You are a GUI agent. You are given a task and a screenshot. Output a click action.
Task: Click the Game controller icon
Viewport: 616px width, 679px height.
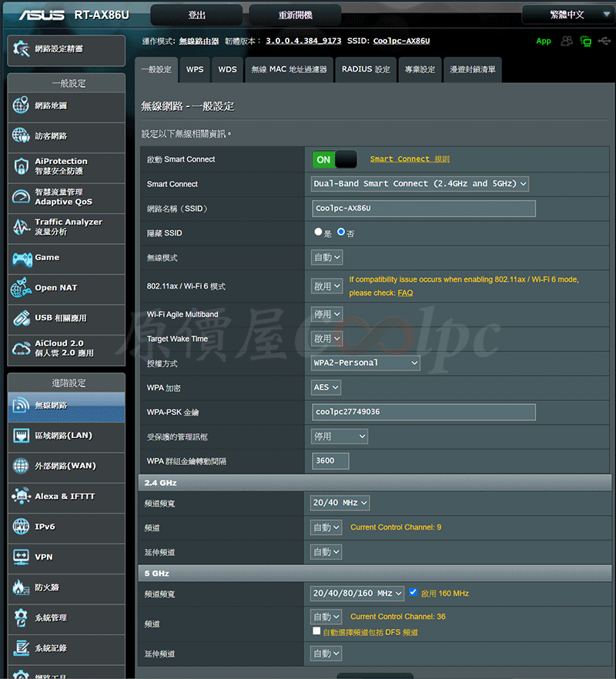coord(21,258)
